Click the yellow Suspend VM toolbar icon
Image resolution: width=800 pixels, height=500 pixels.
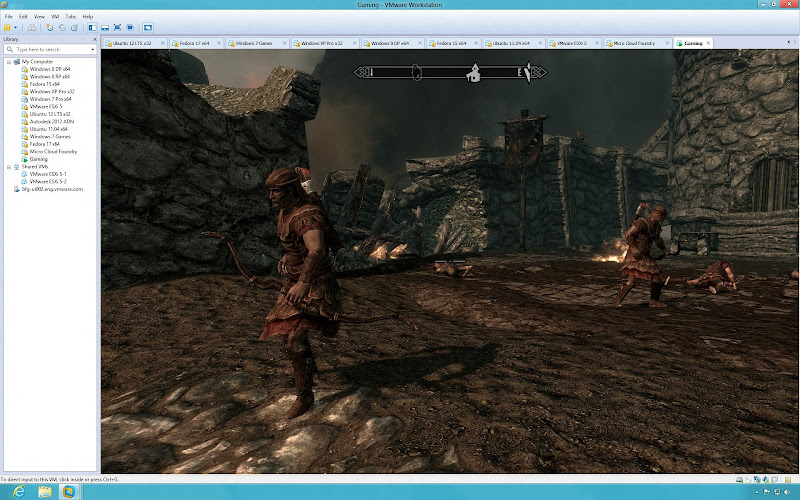click(x=7, y=28)
